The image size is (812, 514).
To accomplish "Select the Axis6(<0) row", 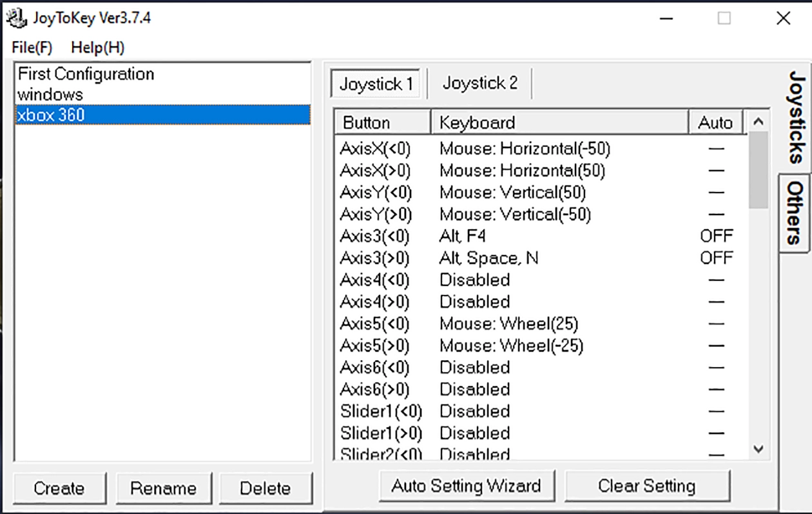I will (541, 368).
